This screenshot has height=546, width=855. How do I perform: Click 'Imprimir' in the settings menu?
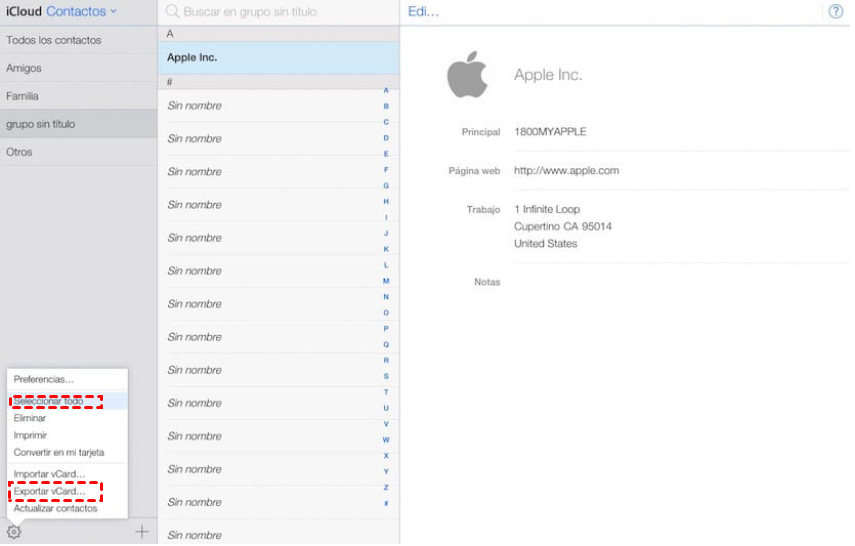point(30,435)
